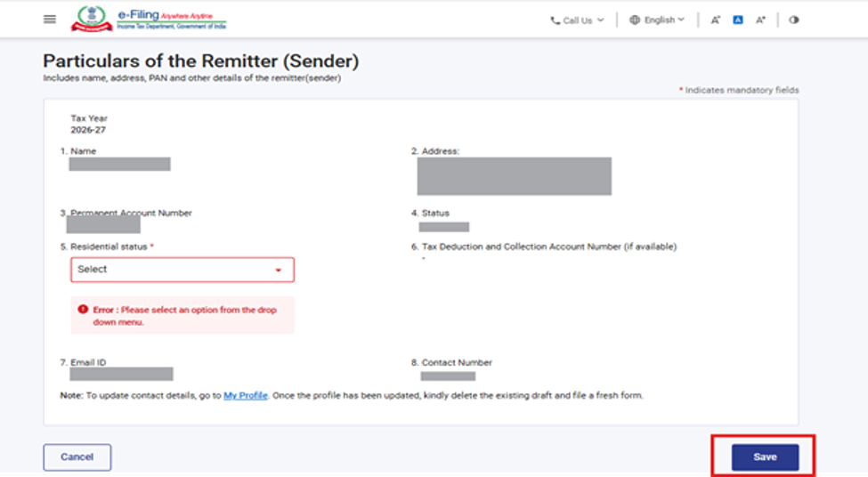Click the Save button
This screenshot has width=868, height=477.
pyautogui.click(x=765, y=457)
